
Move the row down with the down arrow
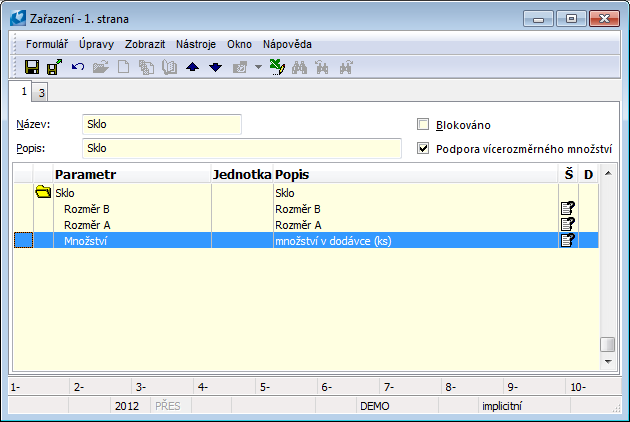(215, 67)
